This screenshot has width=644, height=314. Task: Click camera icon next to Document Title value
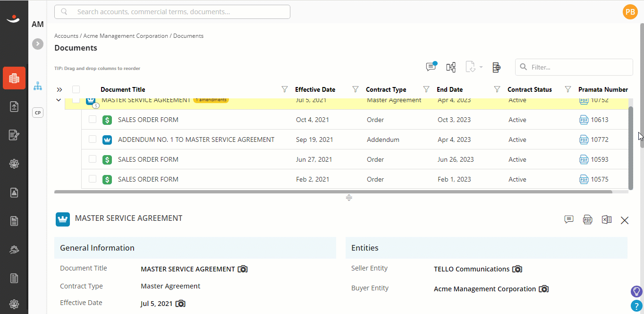click(x=243, y=269)
